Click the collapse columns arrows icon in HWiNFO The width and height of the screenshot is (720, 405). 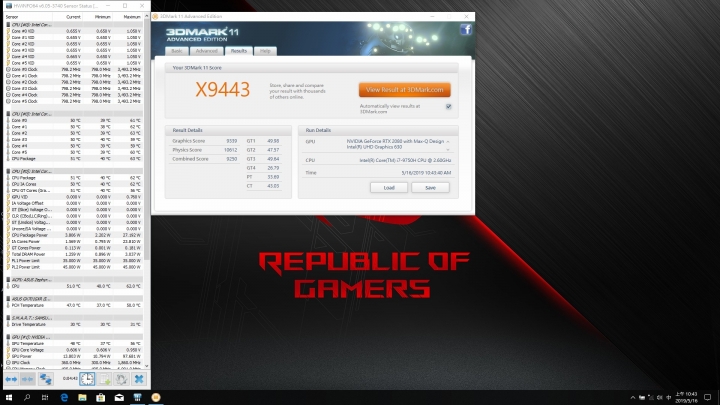28,379
